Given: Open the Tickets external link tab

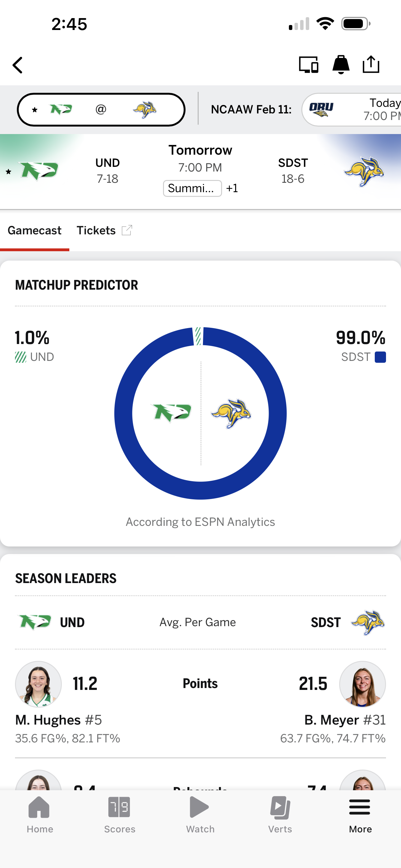Looking at the screenshot, I should [104, 231].
